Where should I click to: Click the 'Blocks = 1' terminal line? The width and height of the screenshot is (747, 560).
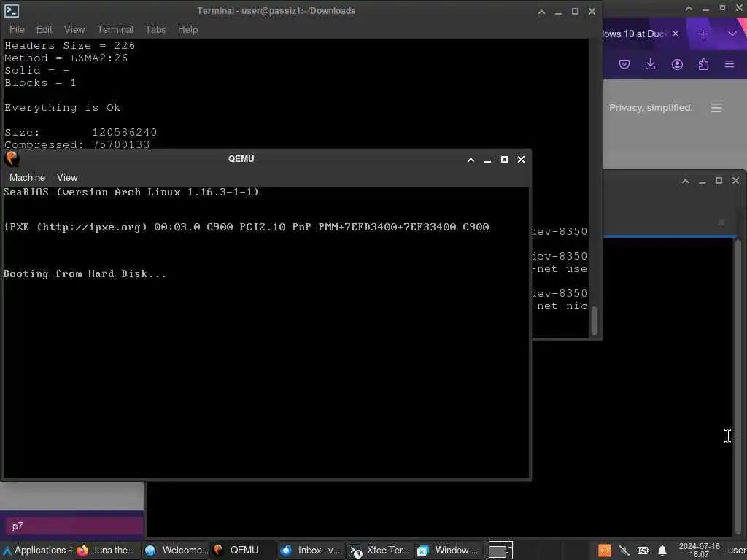click(41, 83)
